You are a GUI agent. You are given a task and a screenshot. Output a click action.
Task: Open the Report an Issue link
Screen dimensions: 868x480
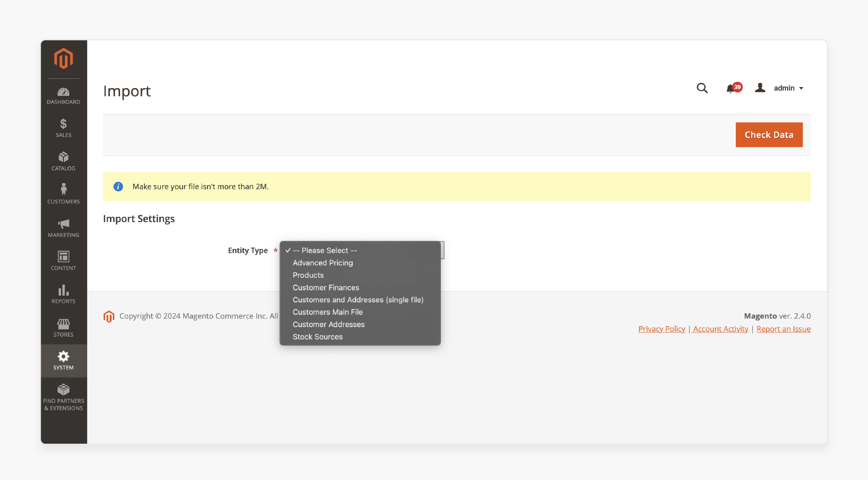[x=783, y=329]
